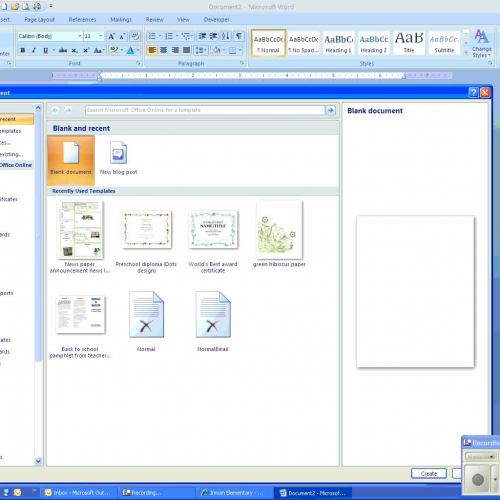Viewport: 500px width, 500px height.
Task: Click the Grow Font icon
Action: coord(111,36)
